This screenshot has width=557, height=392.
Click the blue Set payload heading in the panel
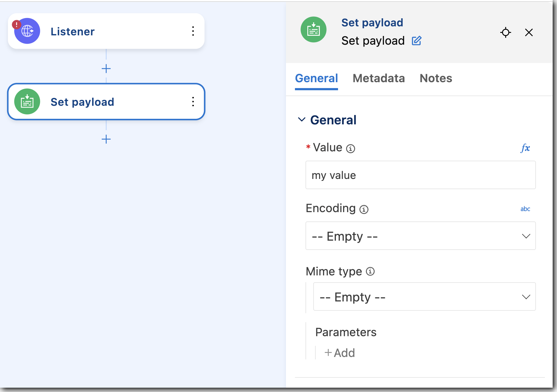(x=372, y=23)
